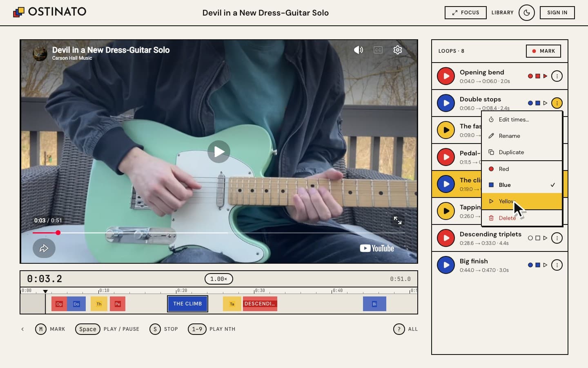Click the video share arrow icon
588x368 pixels.
[x=44, y=248]
